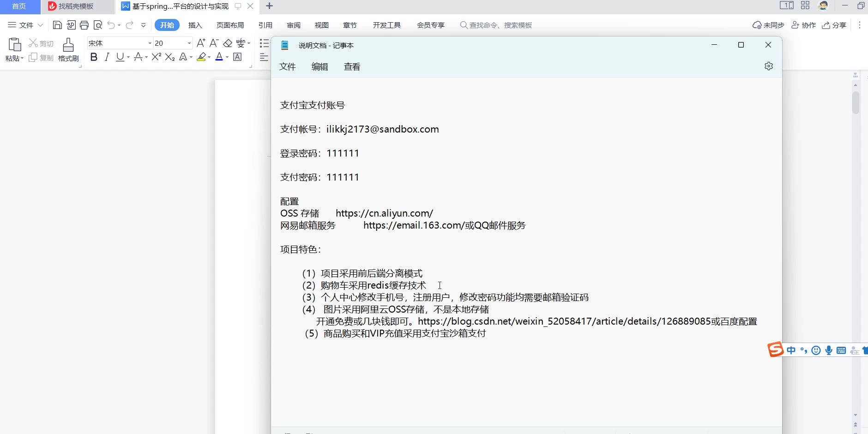Click the align left icon in WPS ribbon
Image resolution: width=868 pixels, height=434 pixels.
click(x=264, y=57)
